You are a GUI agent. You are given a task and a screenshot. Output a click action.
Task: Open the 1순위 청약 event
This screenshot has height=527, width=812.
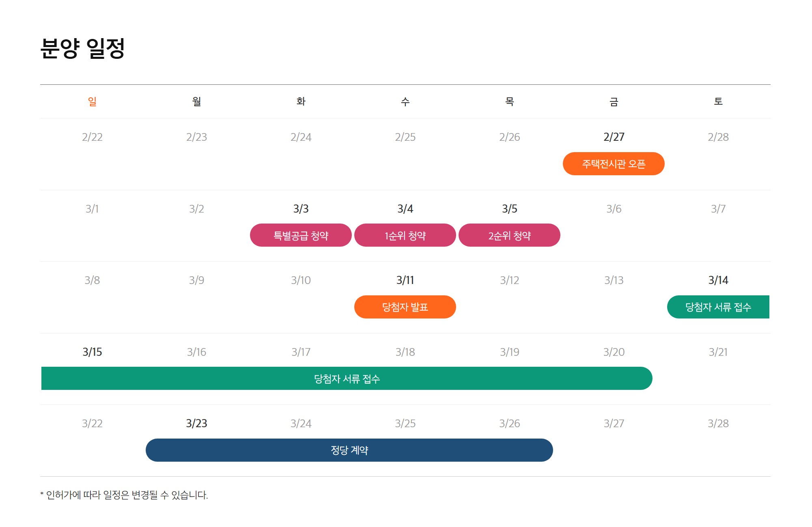[x=405, y=235]
